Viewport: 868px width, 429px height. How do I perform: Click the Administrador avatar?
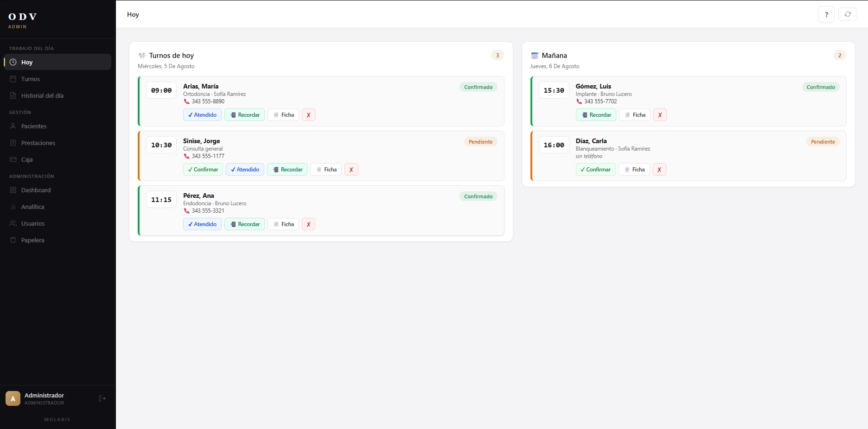tap(13, 398)
